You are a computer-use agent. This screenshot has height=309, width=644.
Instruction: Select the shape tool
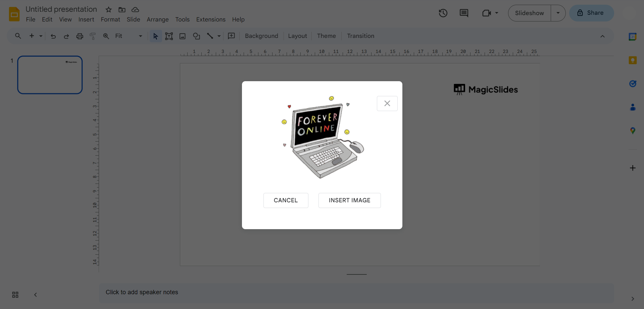click(196, 36)
